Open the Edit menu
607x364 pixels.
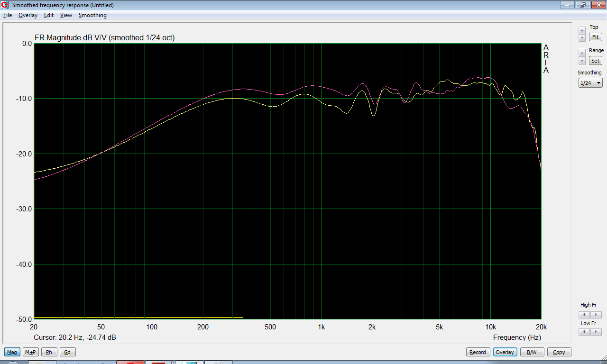click(49, 15)
